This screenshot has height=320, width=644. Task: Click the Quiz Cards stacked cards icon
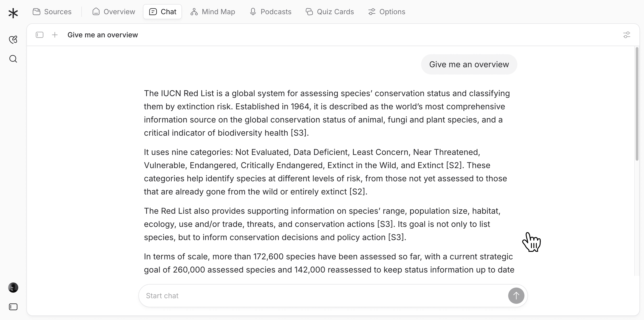click(x=309, y=12)
